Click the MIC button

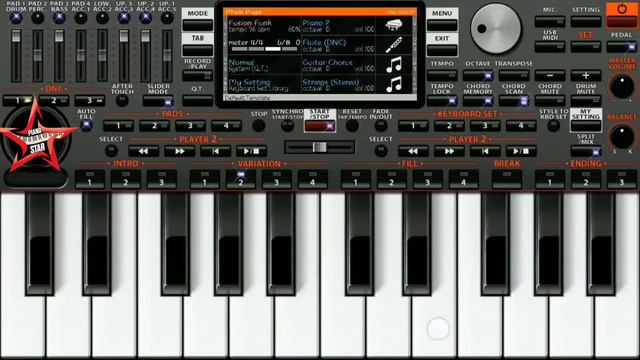point(550,21)
